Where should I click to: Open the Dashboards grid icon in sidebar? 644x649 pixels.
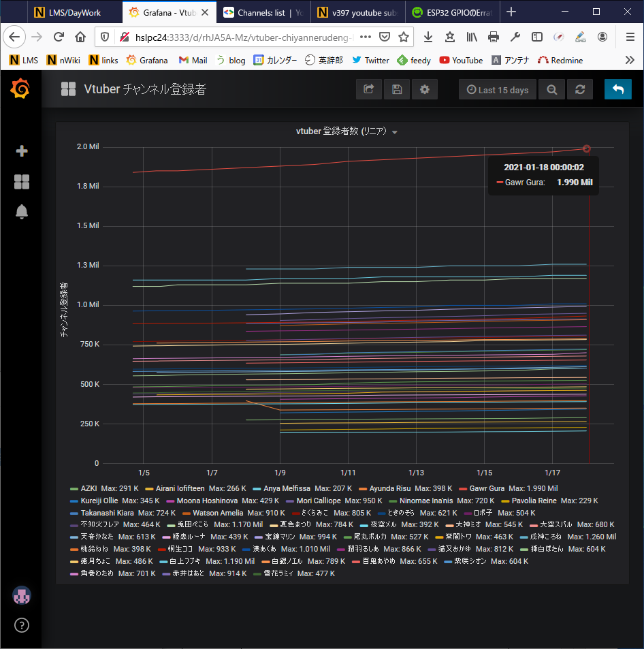[22, 182]
